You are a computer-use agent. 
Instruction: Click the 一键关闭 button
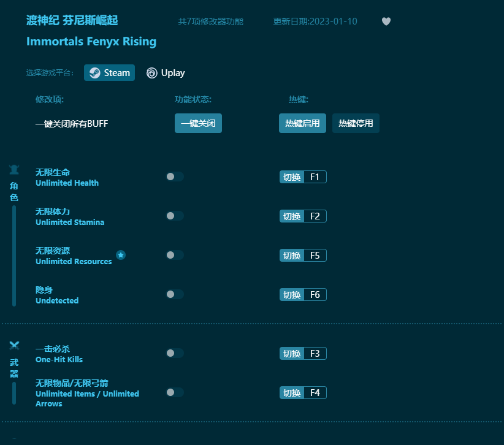(x=198, y=123)
